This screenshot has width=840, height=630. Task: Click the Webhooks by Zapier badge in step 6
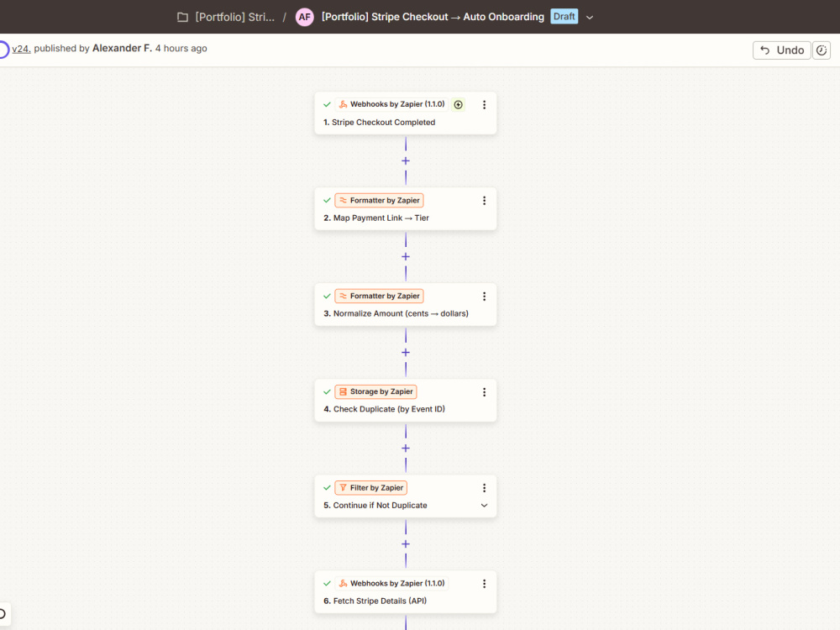click(x=391, y=584)
